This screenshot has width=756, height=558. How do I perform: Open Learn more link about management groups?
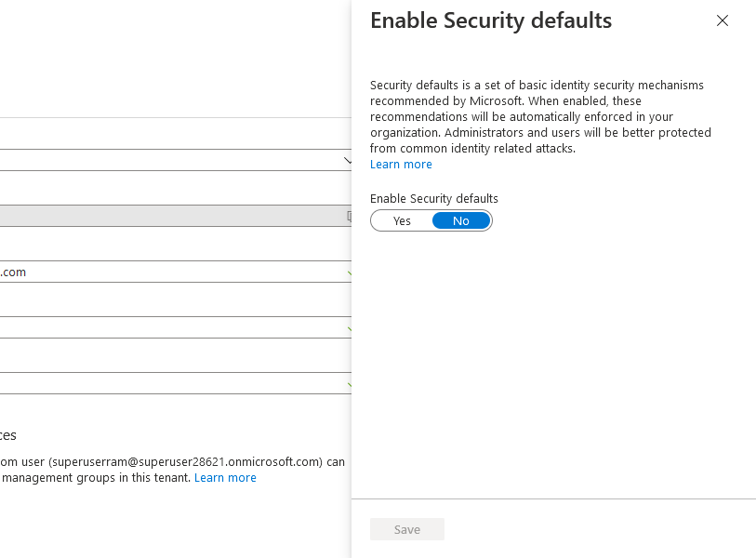coord(225,478)
